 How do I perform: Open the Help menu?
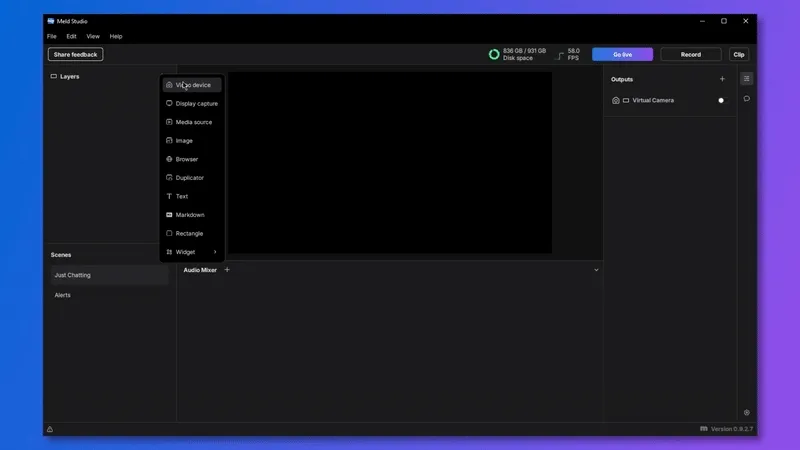(116, 36)
